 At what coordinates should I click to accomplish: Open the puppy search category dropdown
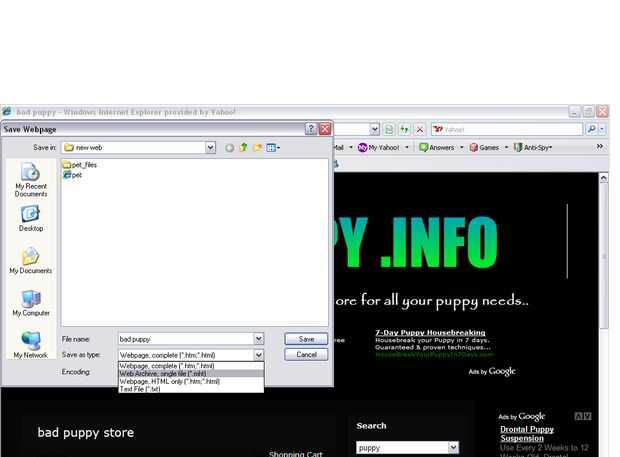[454, 448]
